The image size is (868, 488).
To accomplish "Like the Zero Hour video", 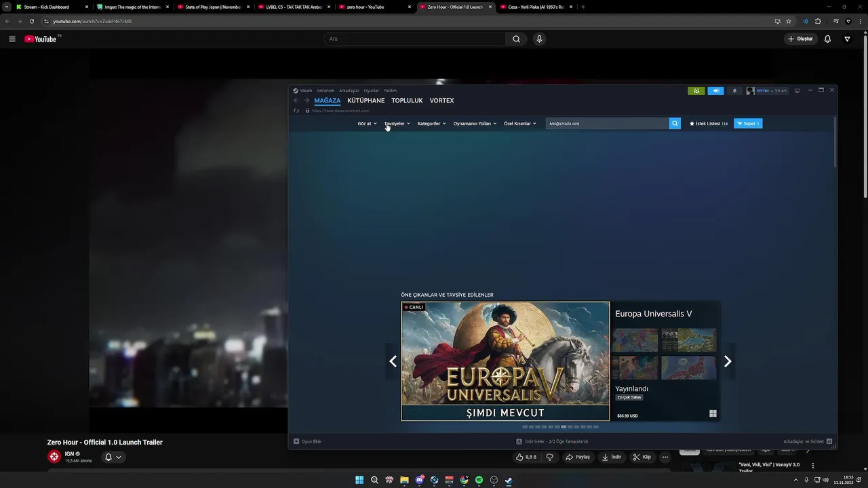I will click(527, 457).
